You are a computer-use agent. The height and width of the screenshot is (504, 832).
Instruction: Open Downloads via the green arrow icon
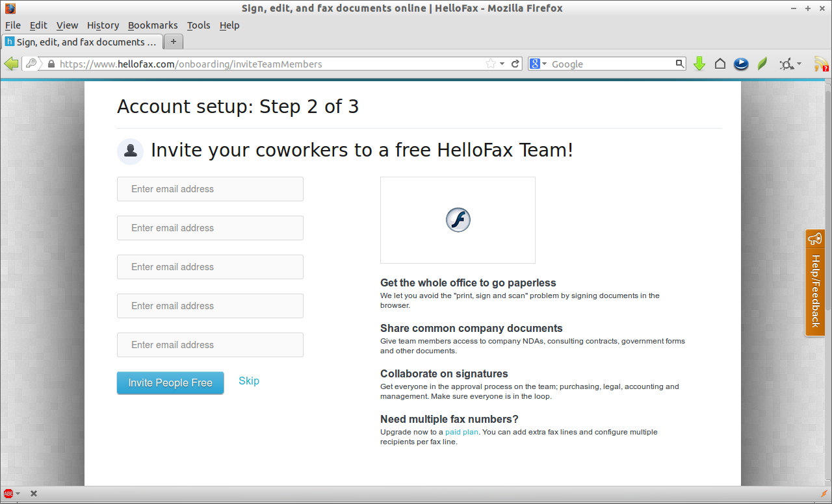699,64
